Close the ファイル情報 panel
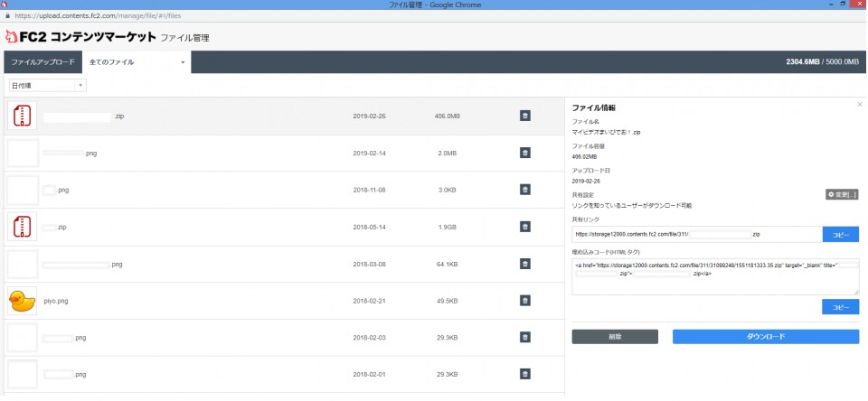This screenshot has width=868, height=401. click(859, 105)
